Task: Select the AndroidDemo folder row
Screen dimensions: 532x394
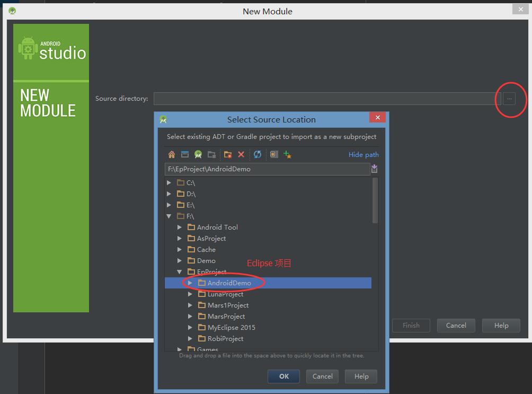Action: click(268, 283)
